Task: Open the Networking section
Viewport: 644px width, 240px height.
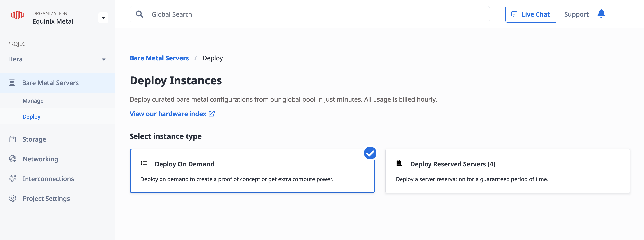Action: (x=41, y=159)
